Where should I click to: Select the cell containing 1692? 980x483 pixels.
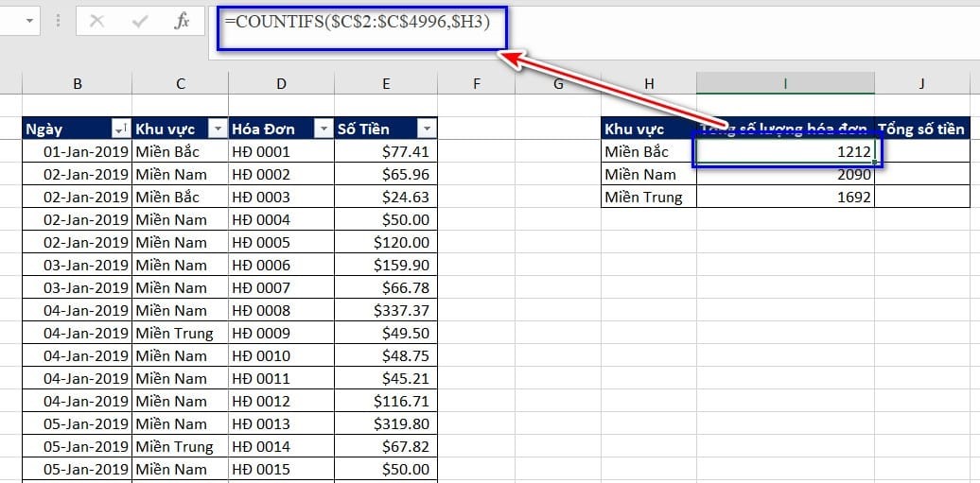tap(785, 197)
